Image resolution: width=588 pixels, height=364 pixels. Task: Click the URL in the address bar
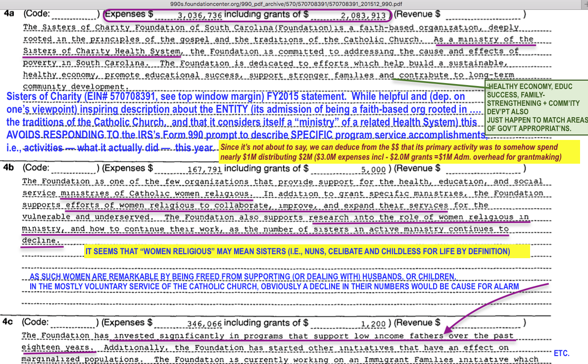294,4
